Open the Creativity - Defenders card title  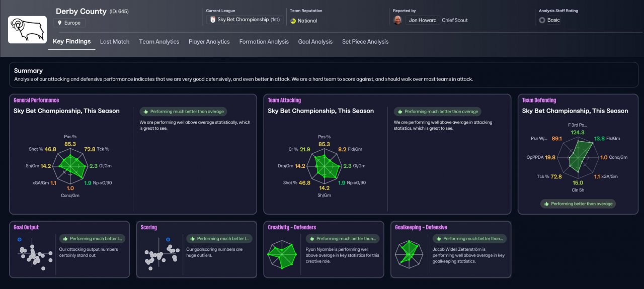tap(292, 227)
